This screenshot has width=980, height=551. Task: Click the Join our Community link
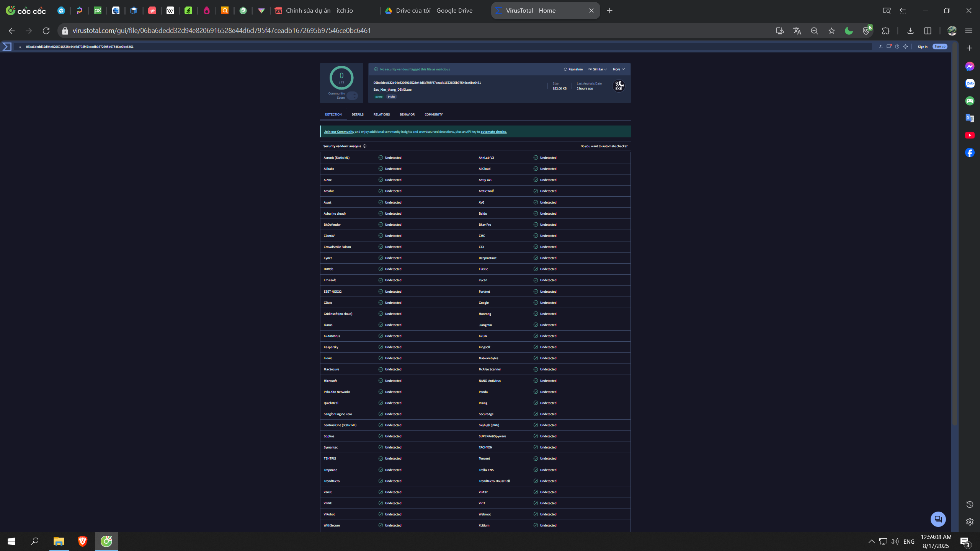[x=339, y=132]
